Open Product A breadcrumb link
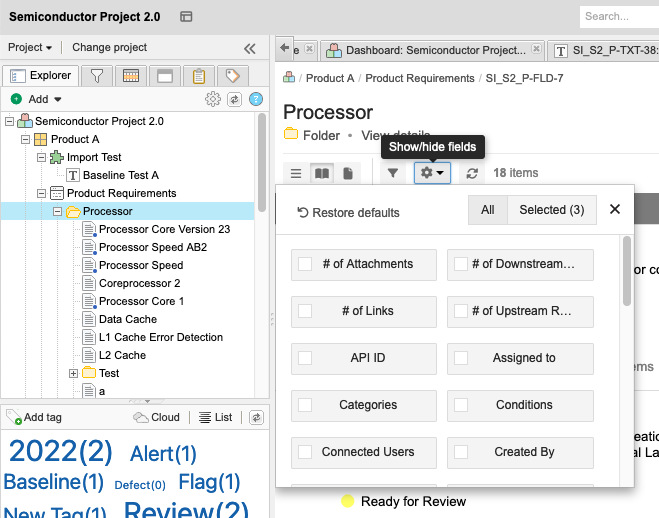 (330, 78)
